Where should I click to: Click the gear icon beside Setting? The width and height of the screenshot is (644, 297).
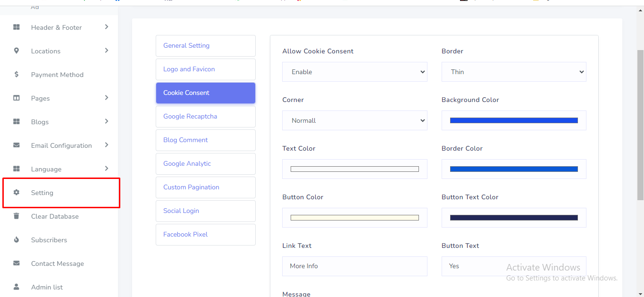[x=17, y=193]
